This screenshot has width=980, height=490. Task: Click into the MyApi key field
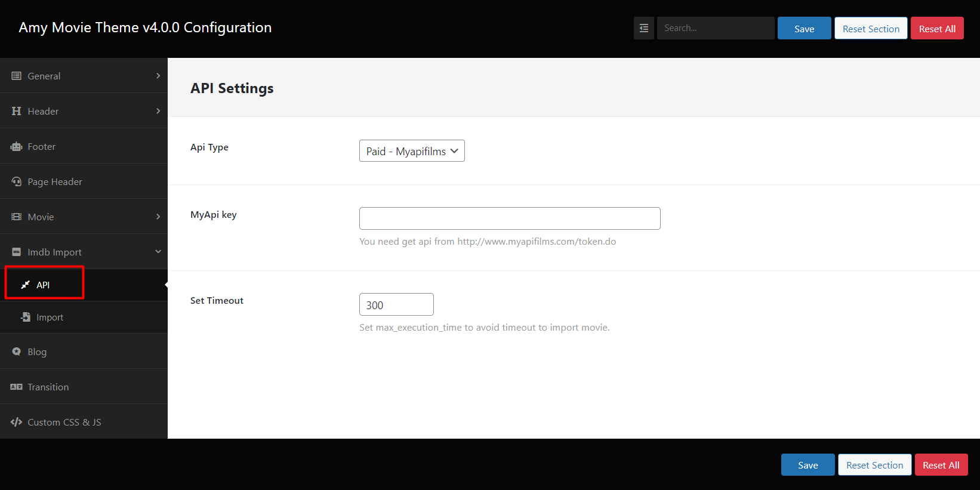(x=510, y=218)
